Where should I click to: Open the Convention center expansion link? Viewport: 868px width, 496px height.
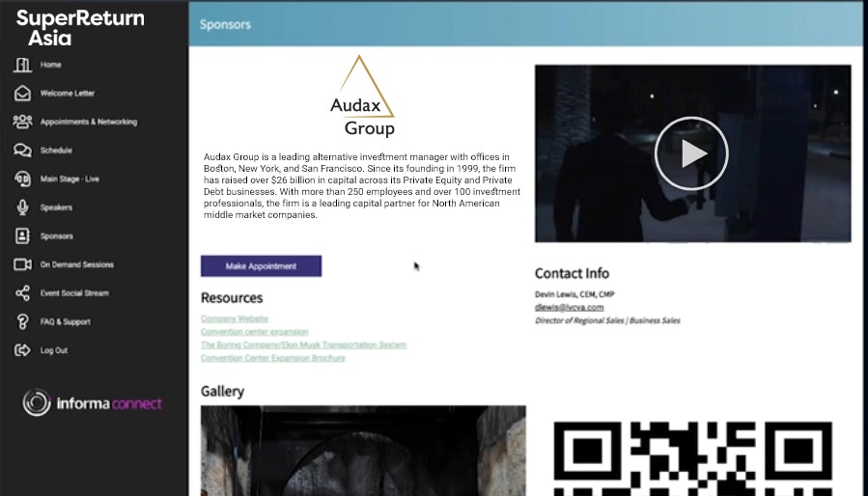pyautogui.click(x=254, y=332)
